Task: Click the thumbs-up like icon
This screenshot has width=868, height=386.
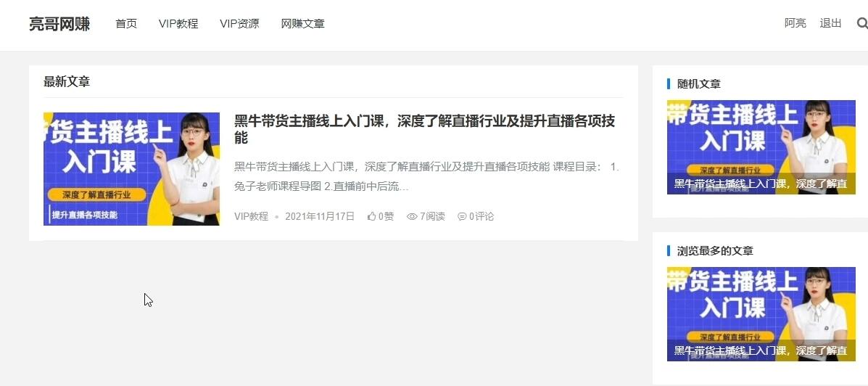Action: coord(371,216)
